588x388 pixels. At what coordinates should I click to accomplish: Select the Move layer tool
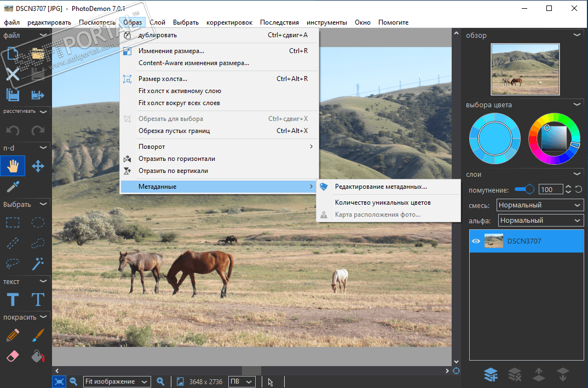pos(37,166)
